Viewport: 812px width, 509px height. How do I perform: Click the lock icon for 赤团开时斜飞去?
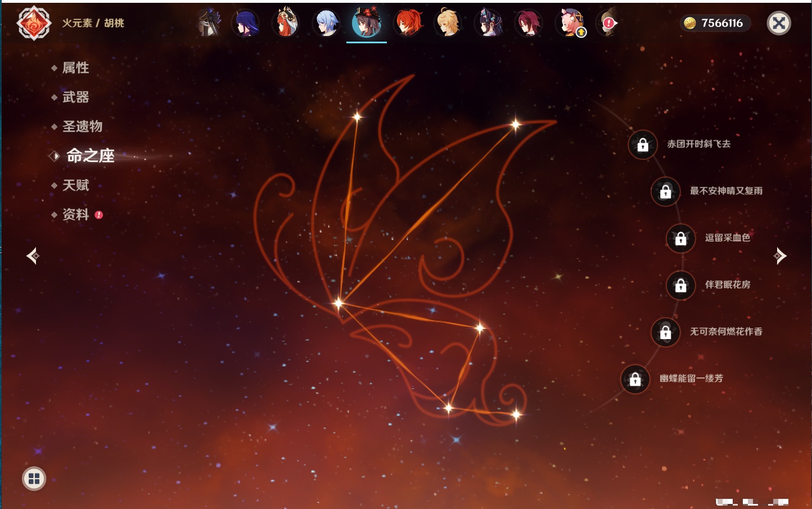(x=643, y=145)
